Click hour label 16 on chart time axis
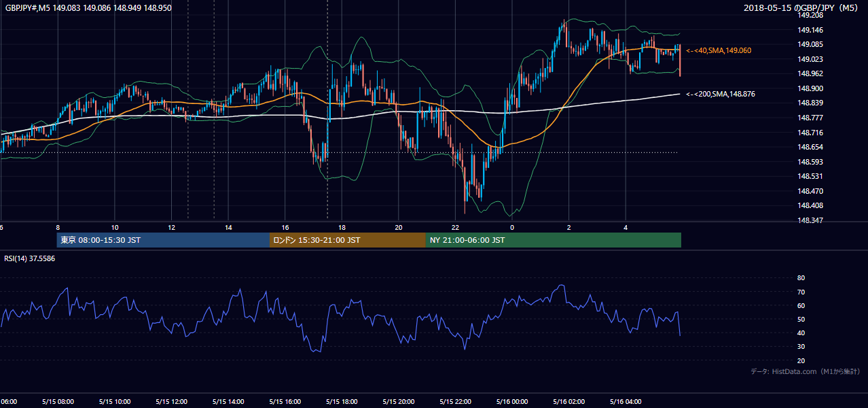 pyautogui.click(x=285, y=228)
